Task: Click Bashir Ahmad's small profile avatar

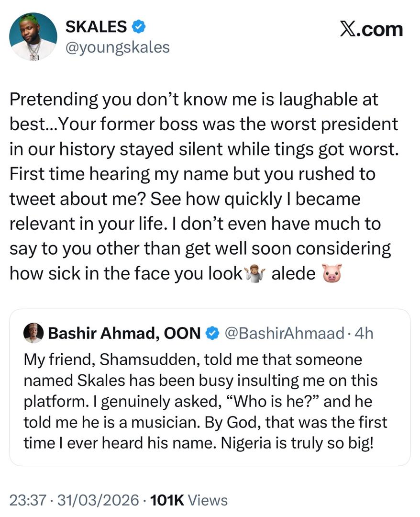Action: click(x=33, y=333)
